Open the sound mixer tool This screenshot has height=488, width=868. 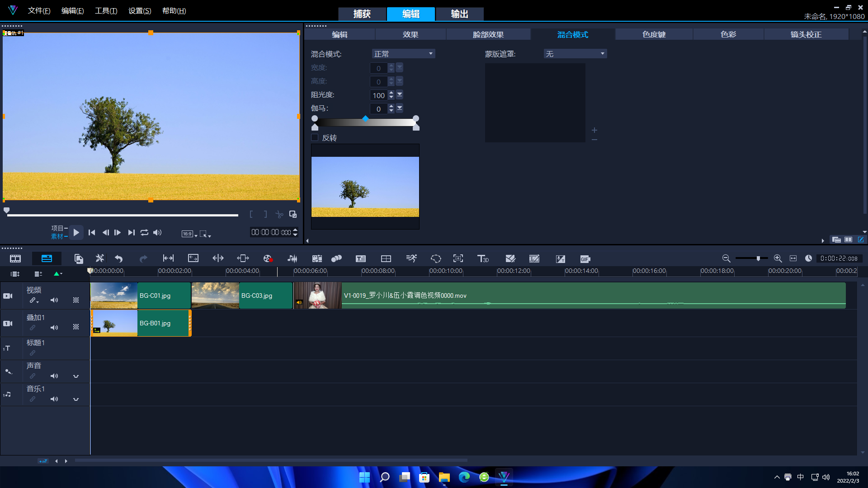point(292,258)
